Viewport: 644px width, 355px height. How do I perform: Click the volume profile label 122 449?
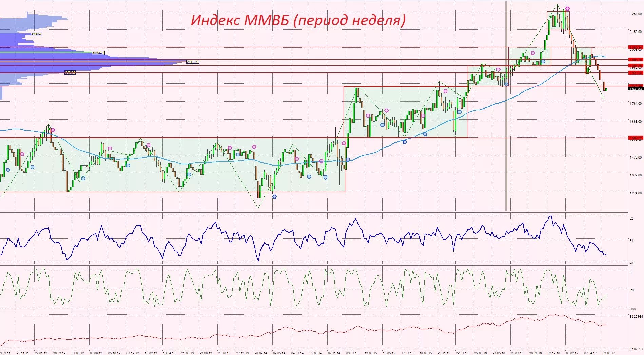[x=98, y=53]
